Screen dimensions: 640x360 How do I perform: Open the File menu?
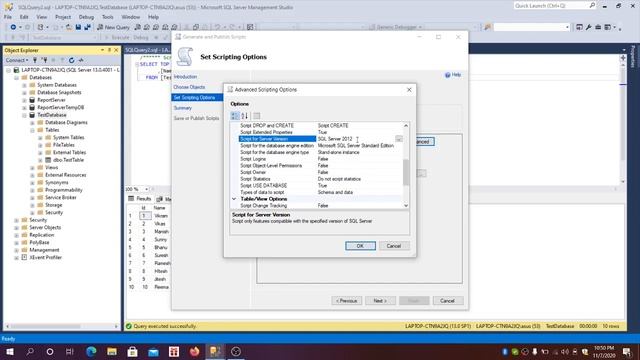pyautogui.click(x=8, y=17)
